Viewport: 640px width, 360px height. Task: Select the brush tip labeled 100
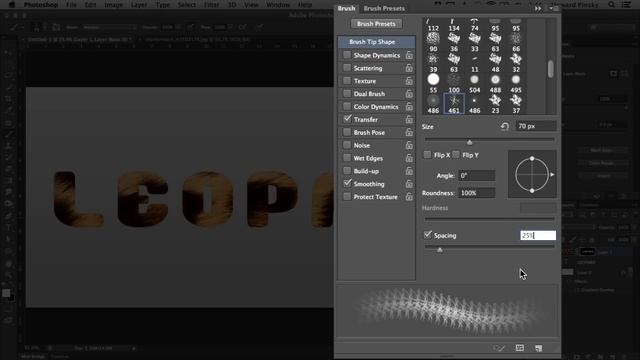[454, 83]
